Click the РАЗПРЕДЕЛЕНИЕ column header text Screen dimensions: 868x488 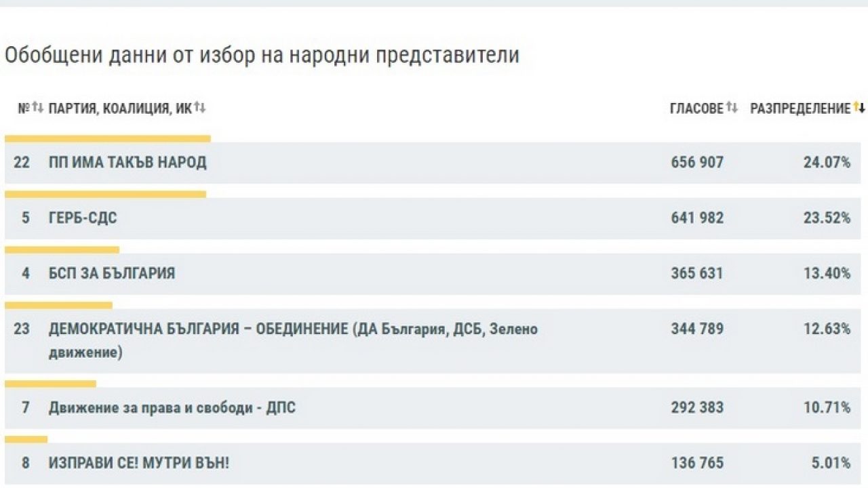click(800, 109)
